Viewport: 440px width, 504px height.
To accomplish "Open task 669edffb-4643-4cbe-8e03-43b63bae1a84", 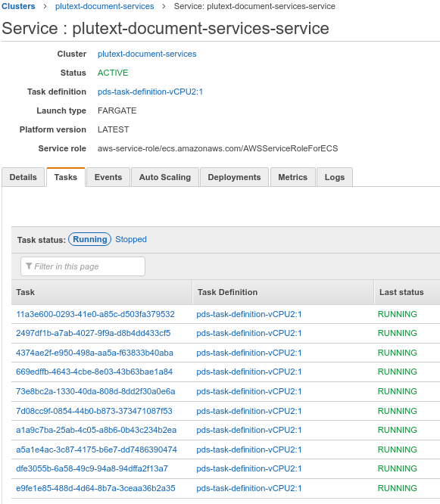I will [x=94, y=372].
